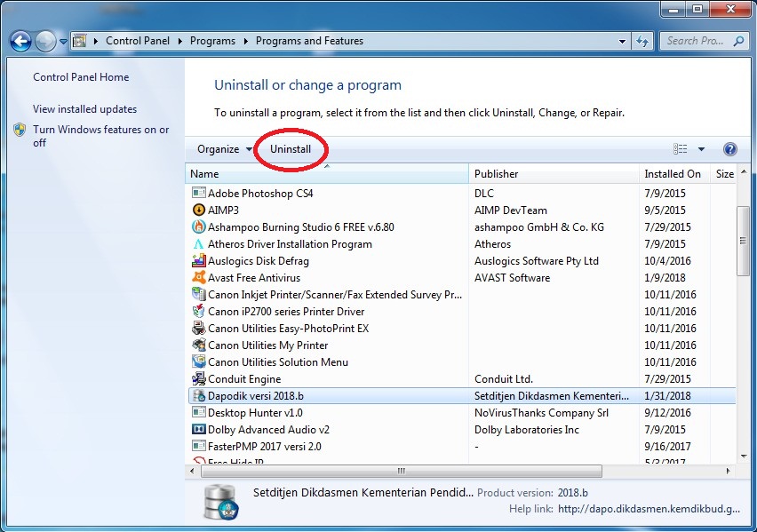Sort list by Installed On column header
The height and width of the screenshot is (532, 757).
[x=674, y=174]
